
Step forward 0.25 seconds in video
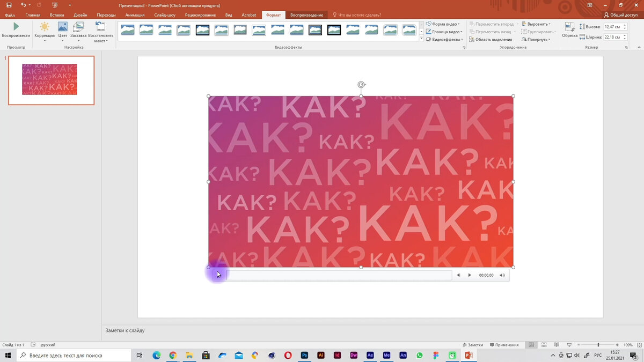pos(469,275)
